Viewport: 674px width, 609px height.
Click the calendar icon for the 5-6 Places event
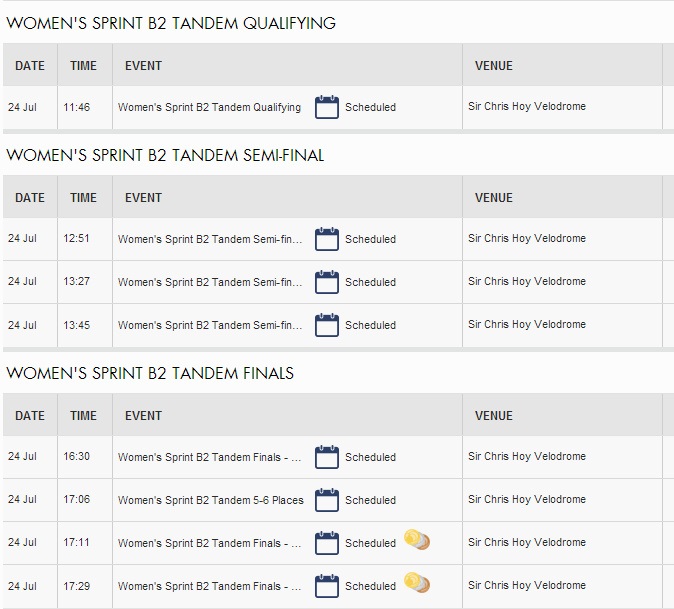[x=327, y=500]
